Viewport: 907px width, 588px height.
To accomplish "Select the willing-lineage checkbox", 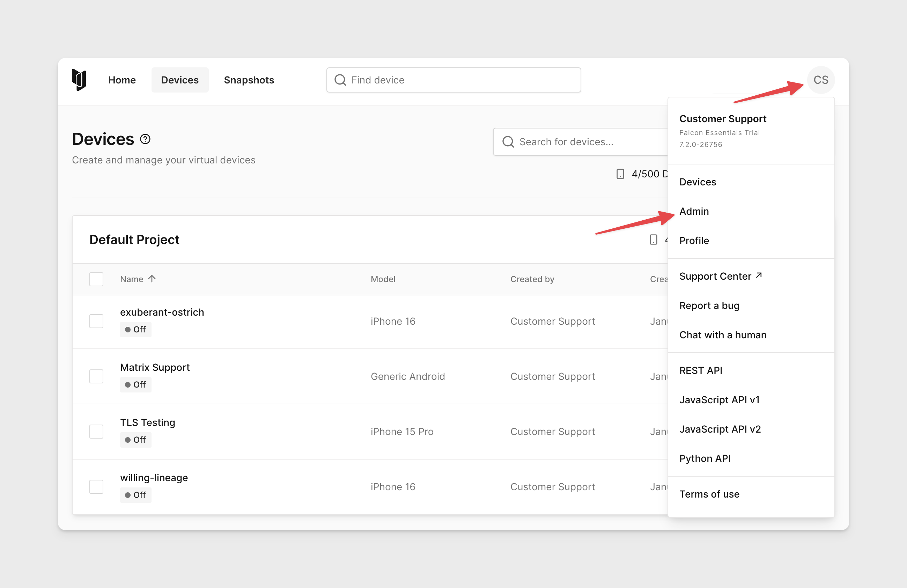I will [96, 487].
